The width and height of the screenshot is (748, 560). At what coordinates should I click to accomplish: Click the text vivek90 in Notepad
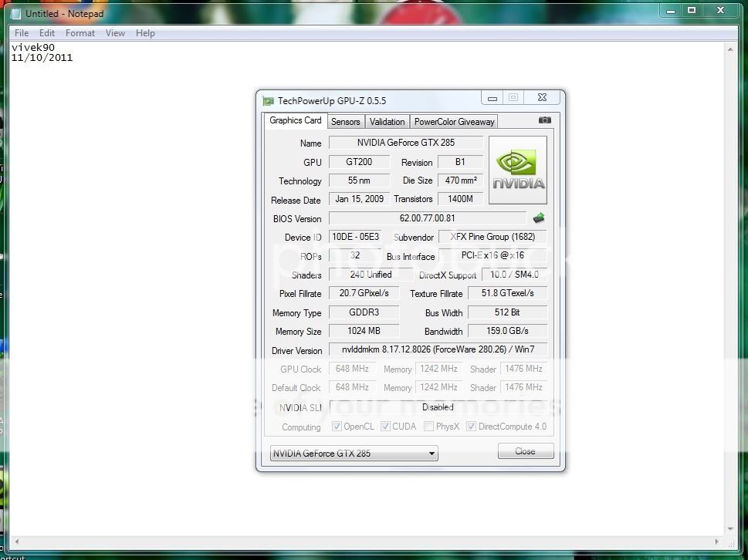pyautogui.click(x=33, y=48)
